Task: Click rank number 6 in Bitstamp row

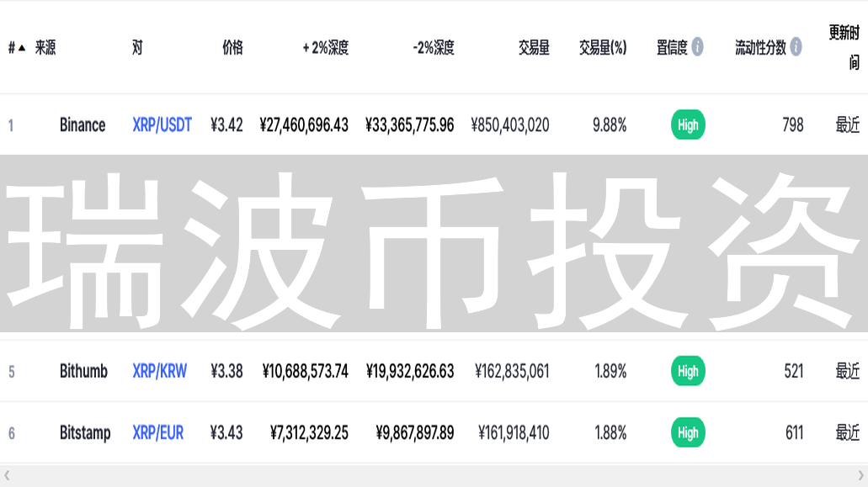Action: (12, 433)
